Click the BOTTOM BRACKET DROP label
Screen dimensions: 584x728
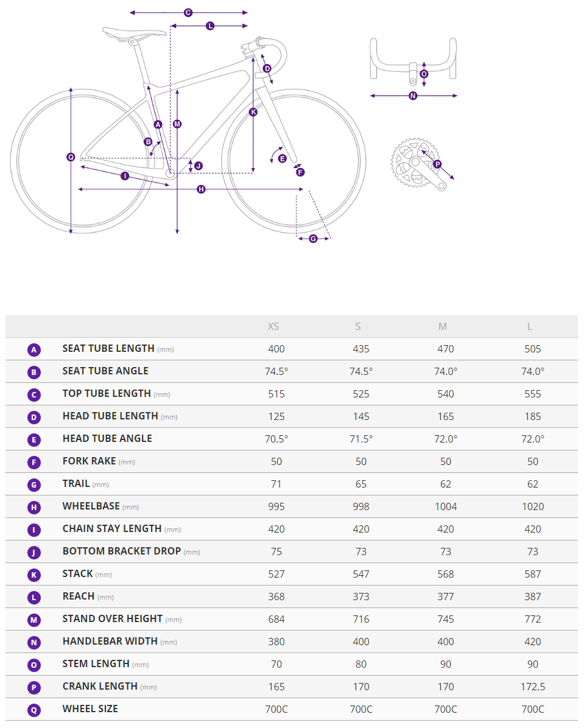click(122, 551)
